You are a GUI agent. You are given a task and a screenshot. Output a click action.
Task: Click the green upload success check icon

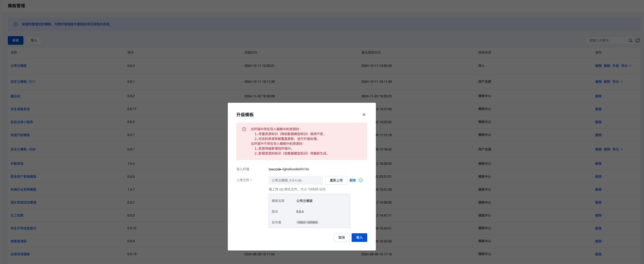click(x=361, y=180)
